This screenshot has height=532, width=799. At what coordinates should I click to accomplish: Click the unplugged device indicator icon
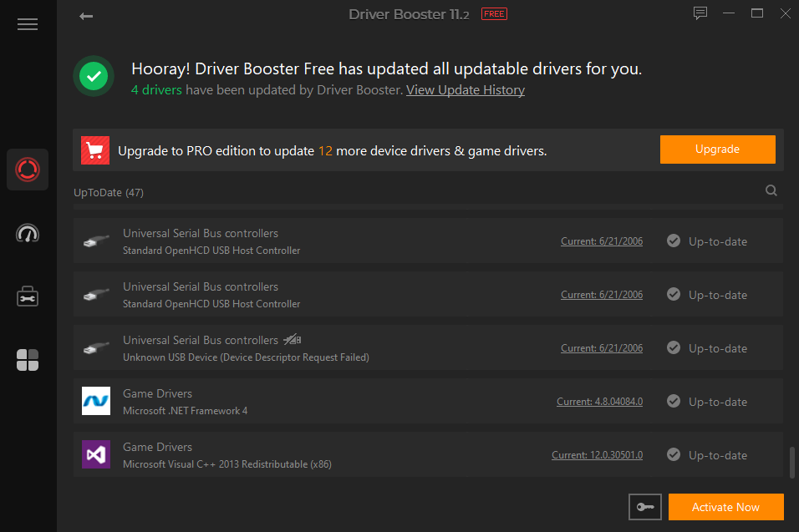293,340
